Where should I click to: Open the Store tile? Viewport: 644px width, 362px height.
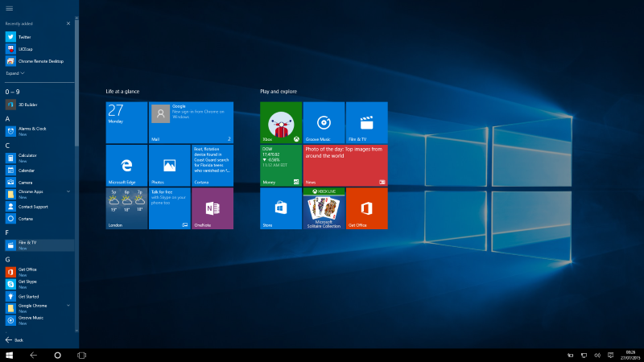point(281,208)
